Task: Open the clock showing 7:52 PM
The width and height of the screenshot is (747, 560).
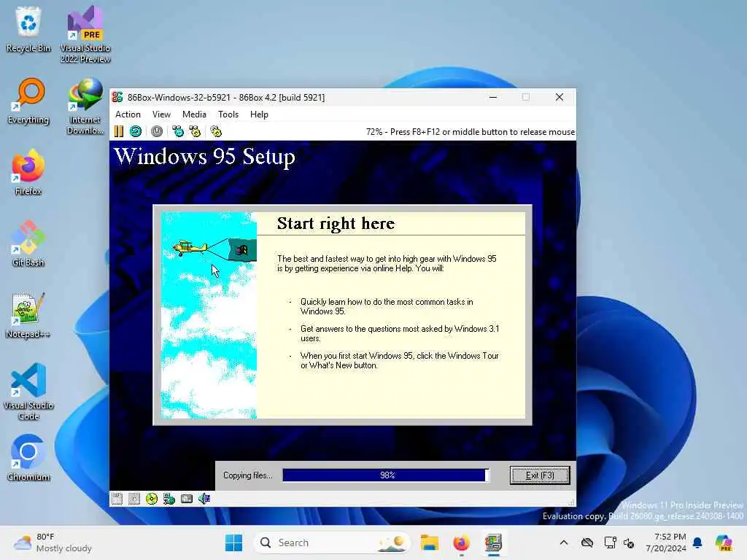Action: pos(666,542)
